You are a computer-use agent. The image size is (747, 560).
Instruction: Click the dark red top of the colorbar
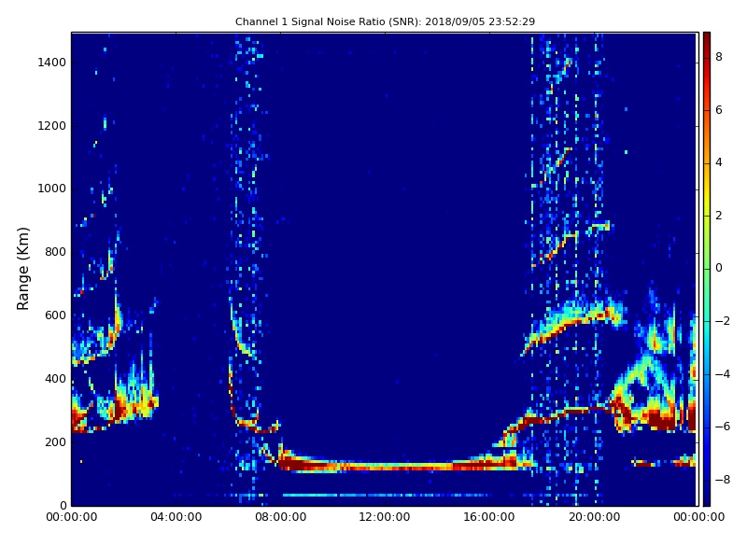point(707,38)
